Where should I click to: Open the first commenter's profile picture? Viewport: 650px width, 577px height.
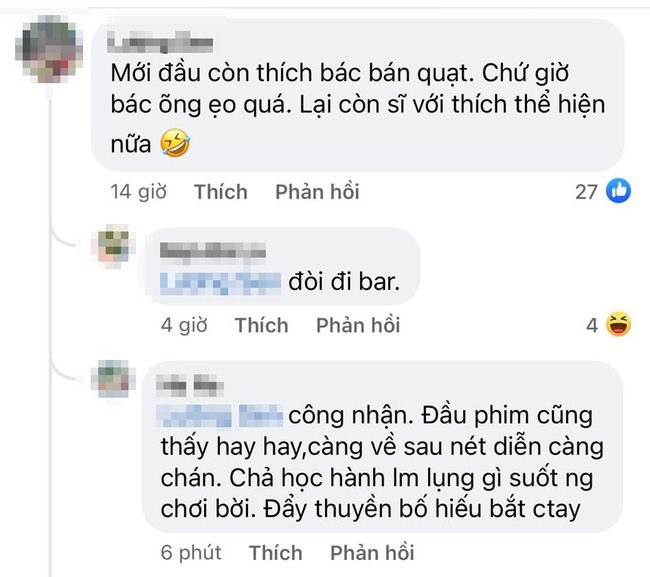(x=49, y=49)
